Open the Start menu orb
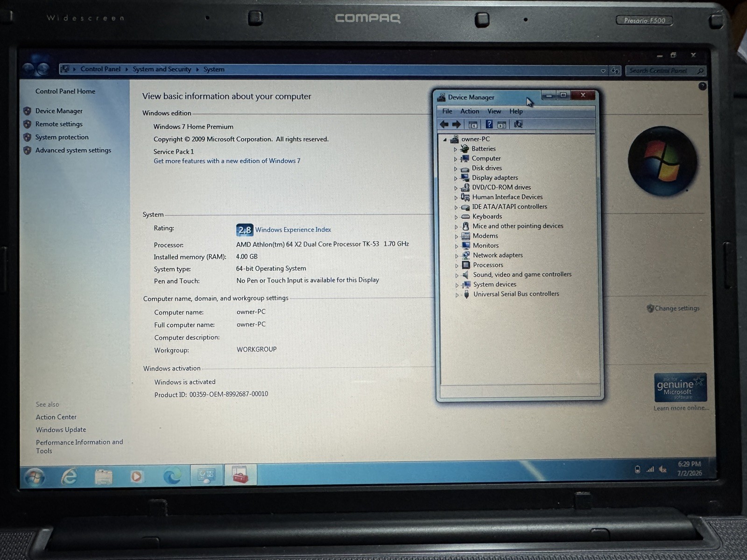This screenshot has height=560, width=747. pos(35,476)
